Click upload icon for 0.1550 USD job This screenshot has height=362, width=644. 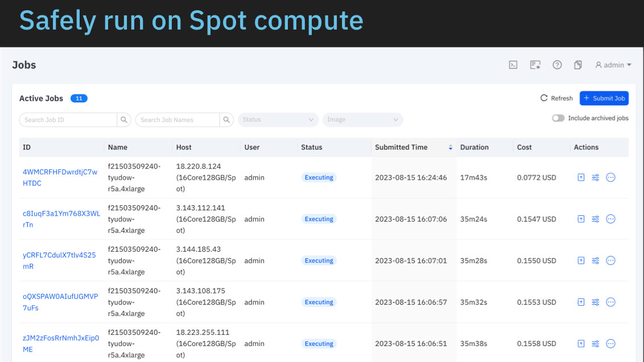[x=581, y=260]
